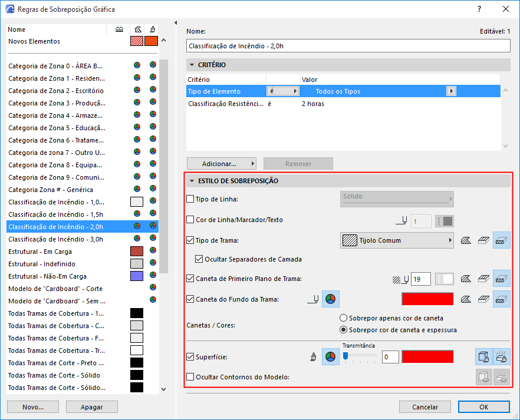Toggle the cut fill icon in Caneta do Fundo row
The image size is (520, 420).
click(501, 299)
